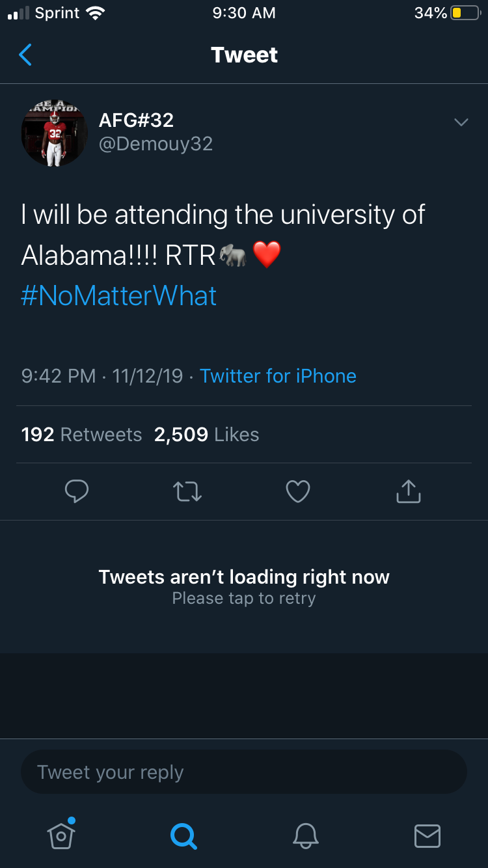Tap the retweet icon
488x868 pixels.
click(x=187, y=491)
